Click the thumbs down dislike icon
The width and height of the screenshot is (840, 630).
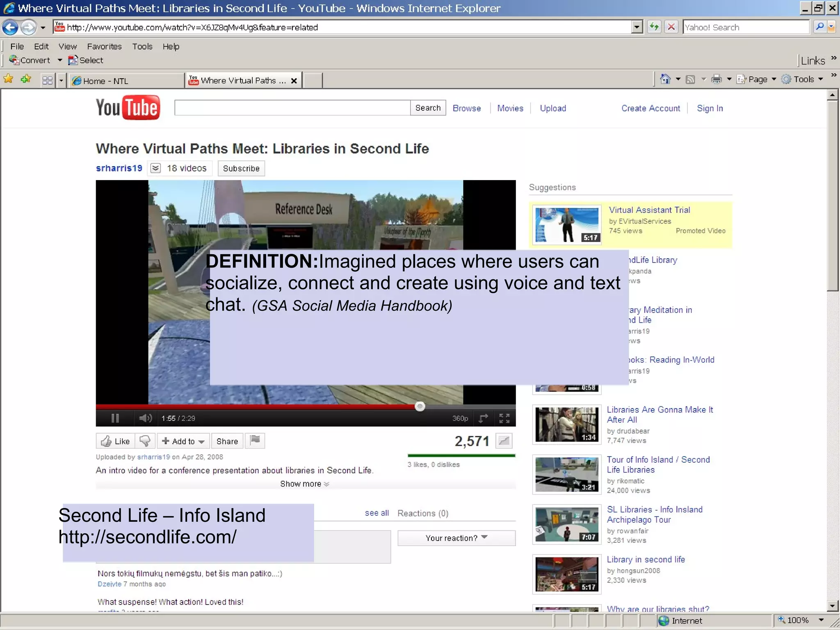point(145,441)
